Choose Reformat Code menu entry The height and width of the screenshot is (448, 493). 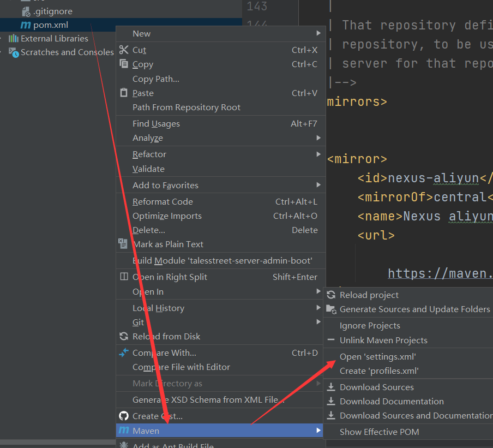pyautogui.click(x=221, y=201)
